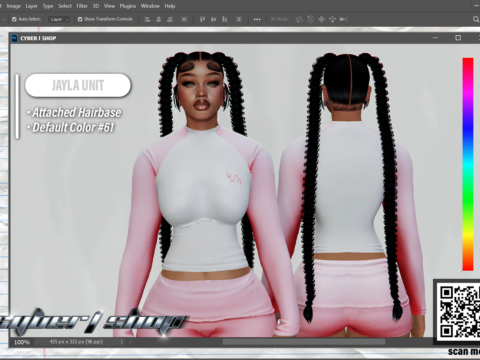This screenshot has width=480, height=360.
Task: Click the 'Attached Hairbase' text
Action: [77, 113]
